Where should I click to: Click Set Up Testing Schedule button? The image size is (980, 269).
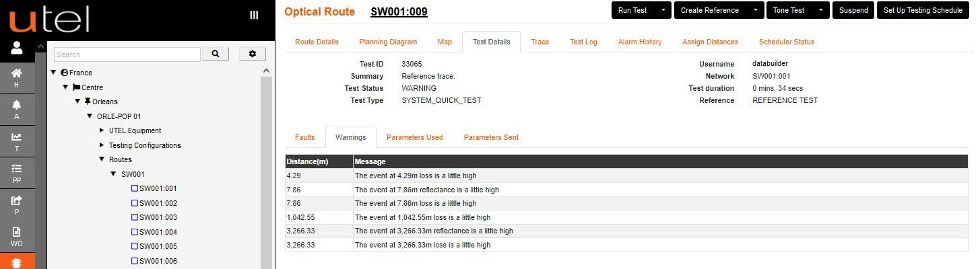tap(923, 10)
